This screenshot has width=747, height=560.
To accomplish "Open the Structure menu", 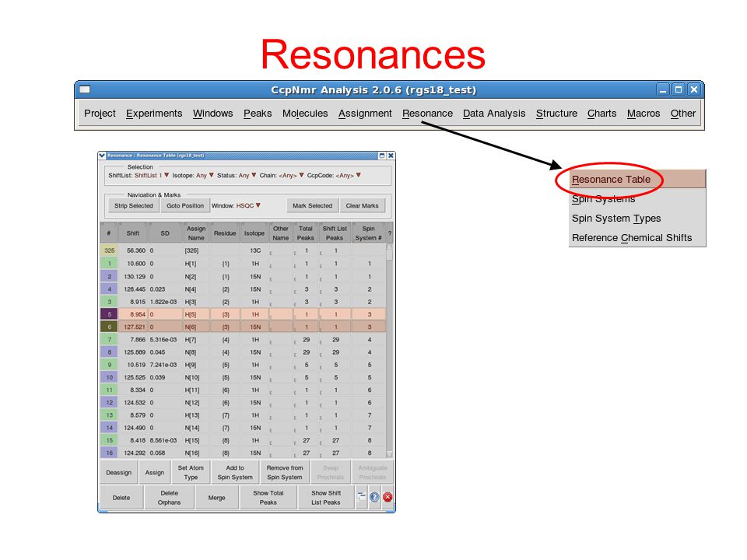I will click(556, 114).
